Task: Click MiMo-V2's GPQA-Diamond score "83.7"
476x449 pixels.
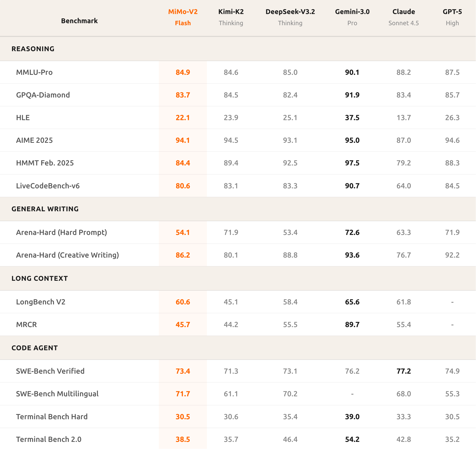Action: point(183,95)
